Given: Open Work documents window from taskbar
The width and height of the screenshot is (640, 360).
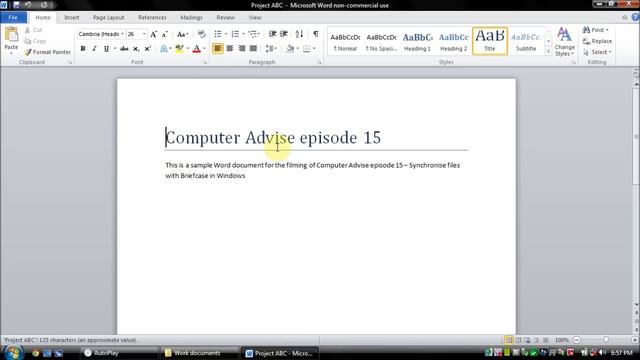Looking at the screenshot, I should [x=199, y=353].
